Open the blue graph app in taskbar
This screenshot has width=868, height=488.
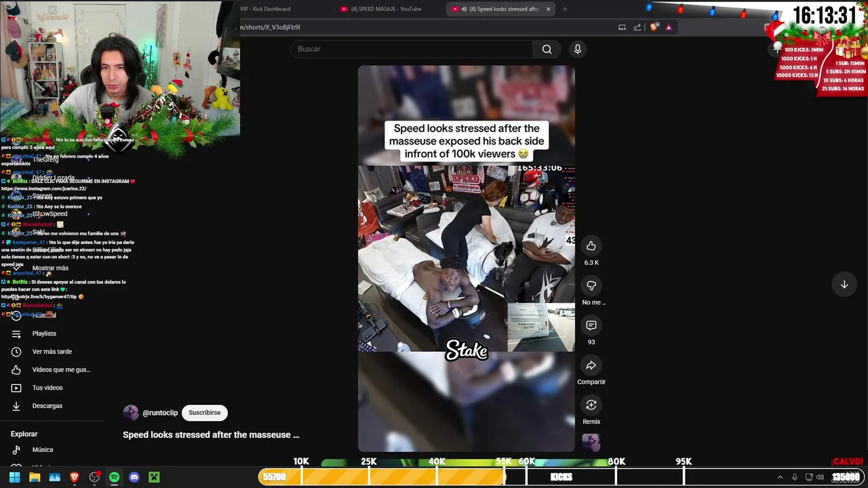[x=54, y=477]
